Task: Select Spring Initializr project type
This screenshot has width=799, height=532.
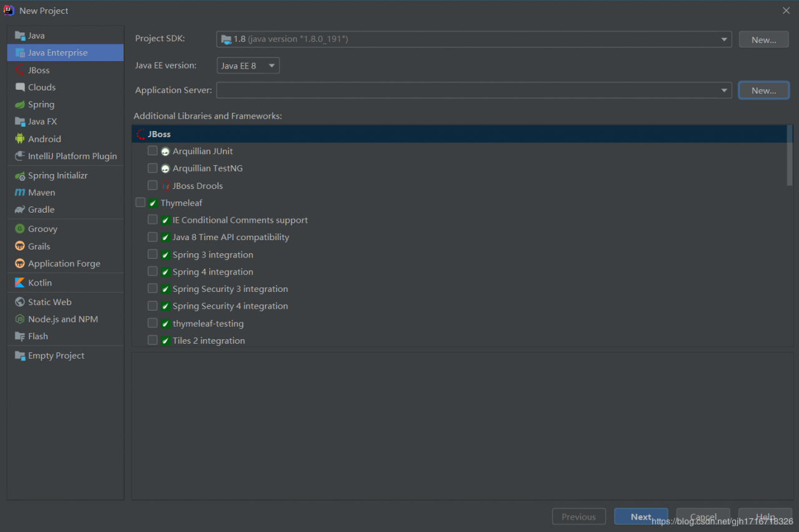Action: [66, 176]
